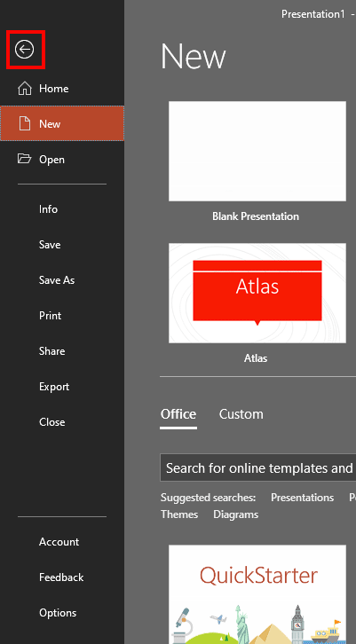Screen dimensions: 356x644
Task: Select New in the sidebar
Action: point(62,123)
